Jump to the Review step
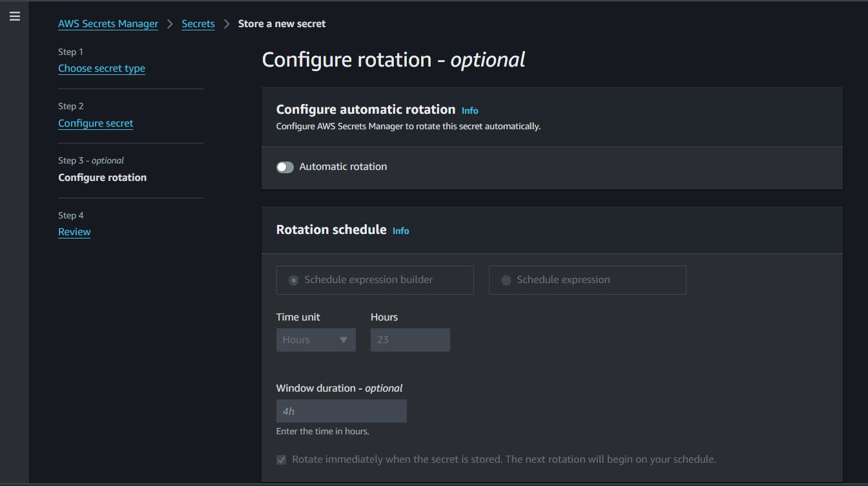This screenshot has height=486, width=868. tap(74, 232)
